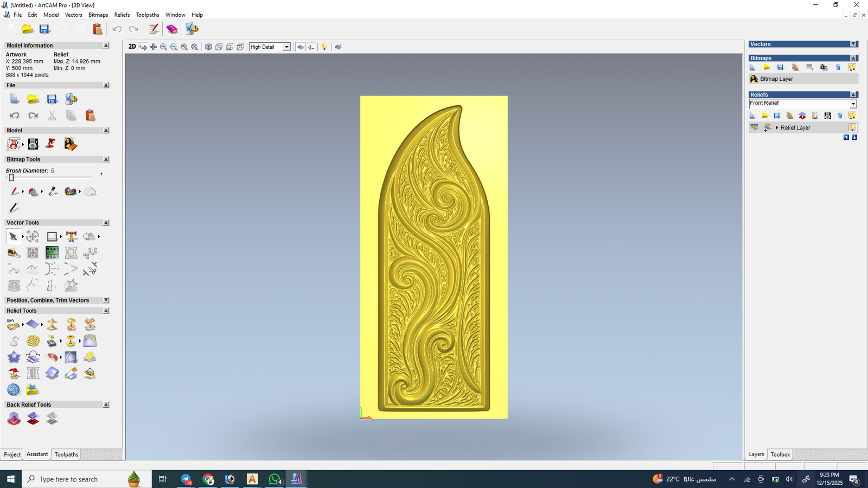
Task: Open the High Detail dropdown
Action: coord(286,47)
